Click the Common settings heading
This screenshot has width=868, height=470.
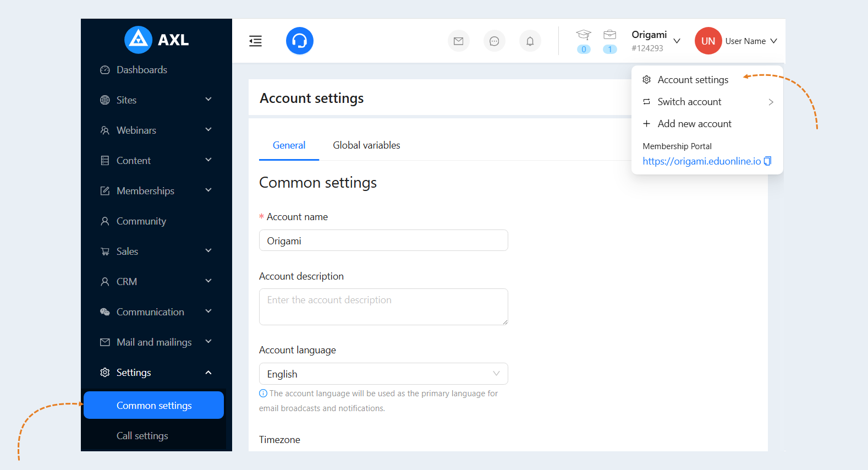tap(318, 183)
